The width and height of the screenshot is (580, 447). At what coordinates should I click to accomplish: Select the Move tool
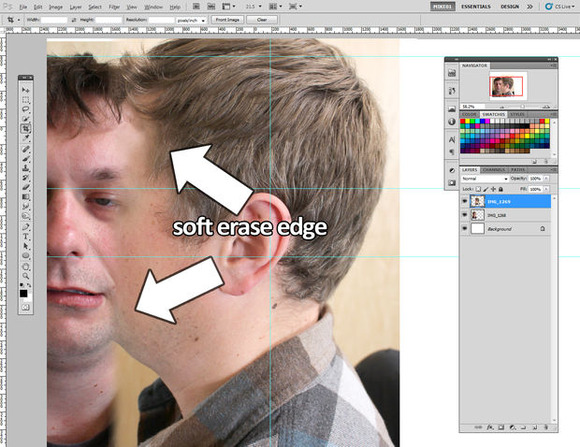point(26,90)
